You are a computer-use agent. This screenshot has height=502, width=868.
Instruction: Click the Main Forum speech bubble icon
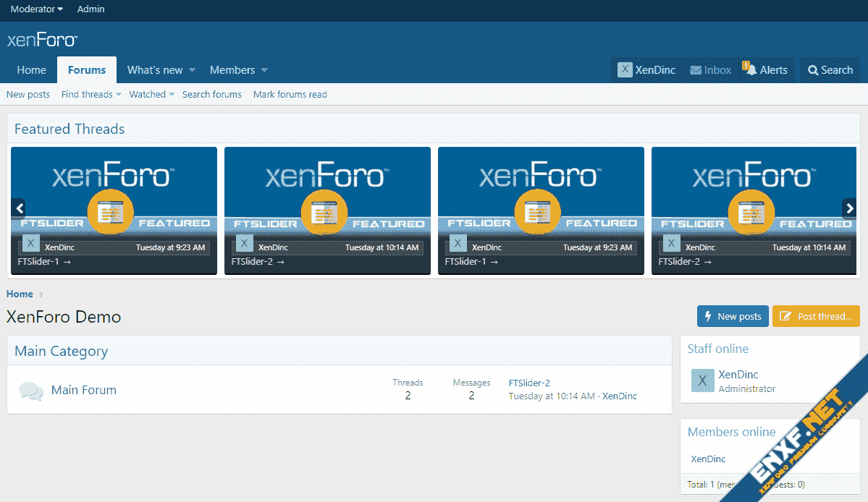[31, 391]
